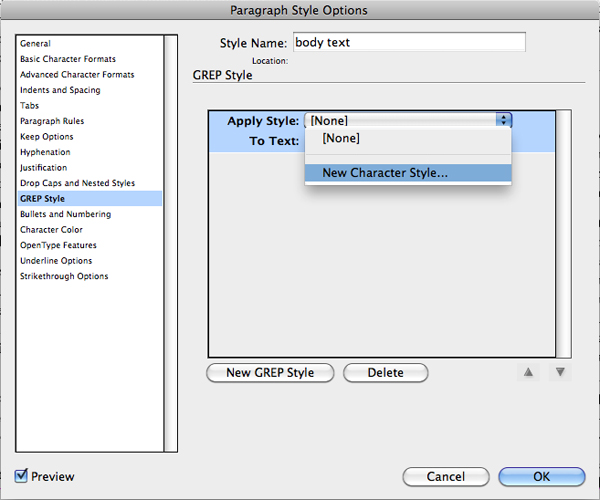Screen dimensions: 600x500
Task: Open Bullets and Numbering category
Action: click(x=65, y=214)
